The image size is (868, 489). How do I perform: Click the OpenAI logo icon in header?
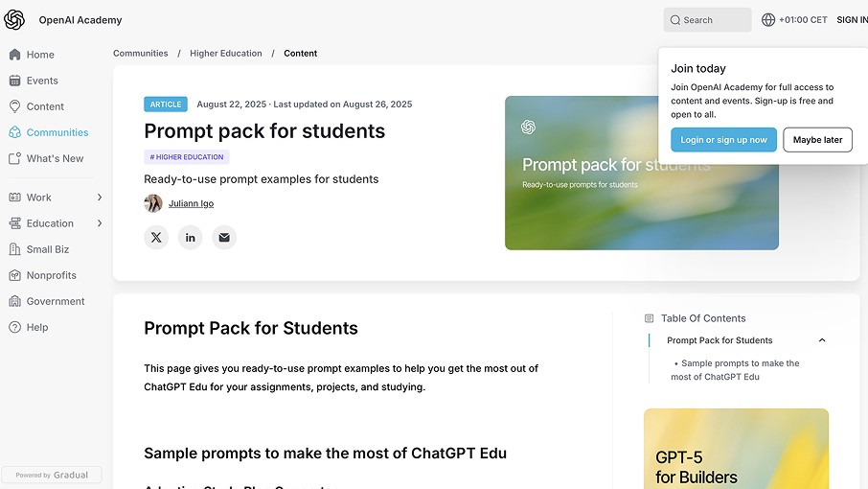coord(14,20)
